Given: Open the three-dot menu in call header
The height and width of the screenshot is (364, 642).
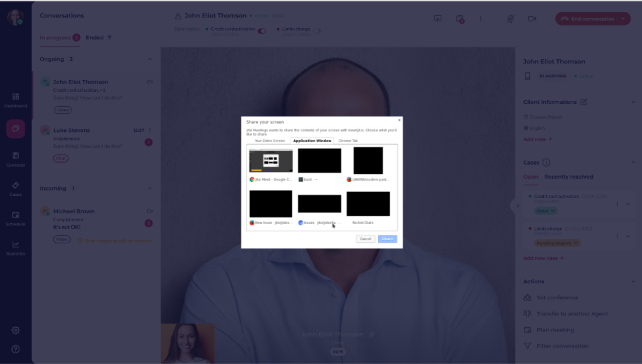Looking at the screenshot, I should click(481, 19).
